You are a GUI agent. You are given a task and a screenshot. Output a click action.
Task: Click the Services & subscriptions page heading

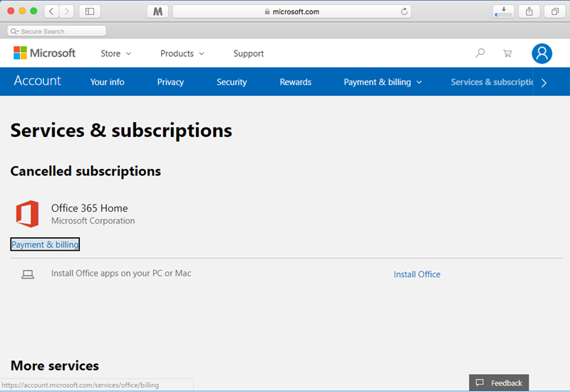point(121,130)
